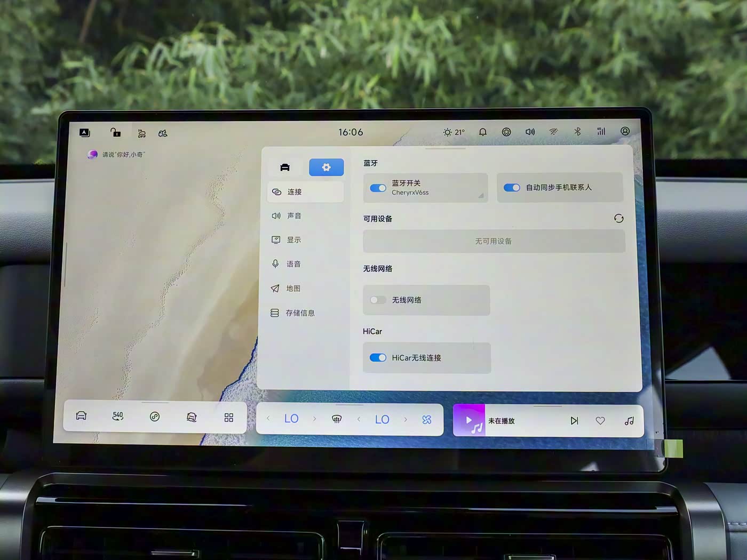Increase left temperature with right chevron
747x560 pixels.
click(315, 419)
